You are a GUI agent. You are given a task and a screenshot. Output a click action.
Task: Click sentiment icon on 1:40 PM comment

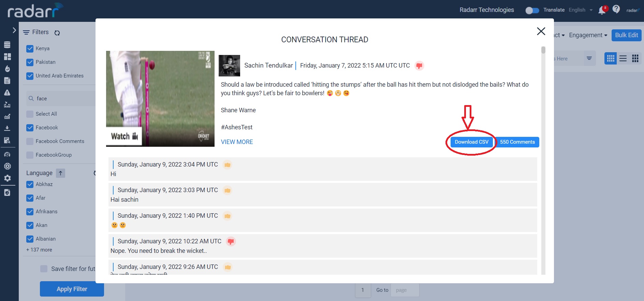point(228,216)
